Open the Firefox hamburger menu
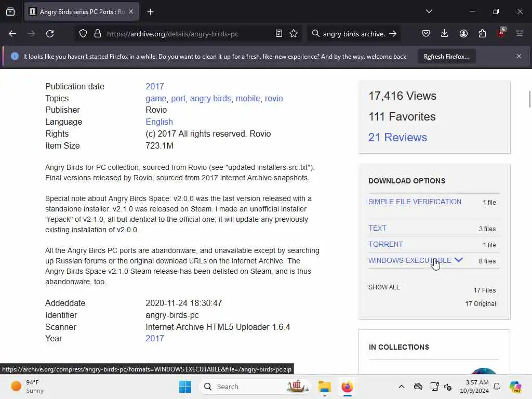The image size is (532, 399). tap(520, 34)
